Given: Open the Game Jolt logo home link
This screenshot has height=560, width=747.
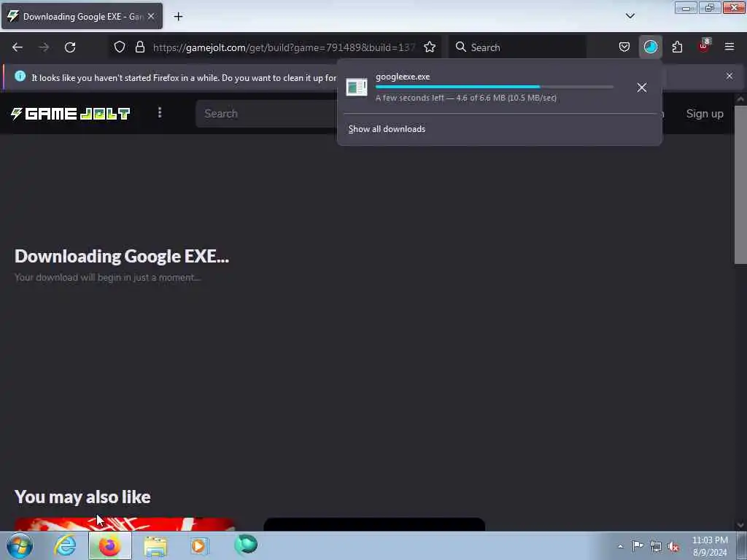Looking at the screenshot, I should (x=70, y=114).
